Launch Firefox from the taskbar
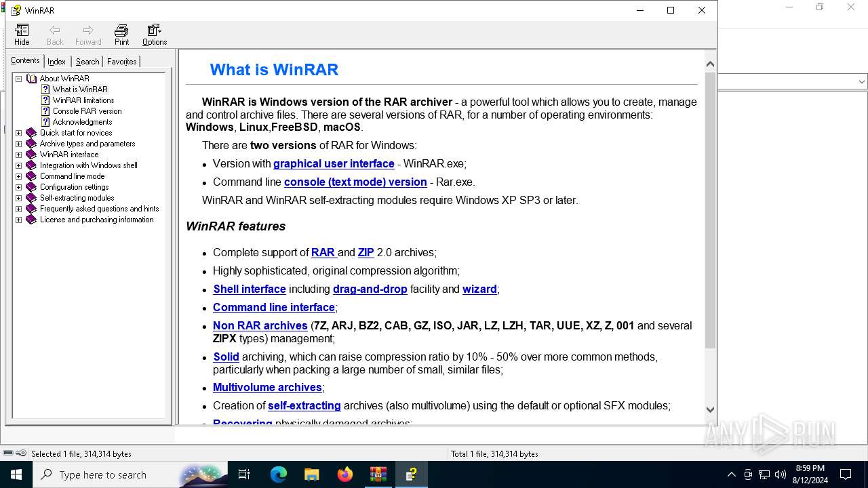Image resolution: width=868 pixels, height=488 pixels. pyautogui.click(x=345, y=474)
